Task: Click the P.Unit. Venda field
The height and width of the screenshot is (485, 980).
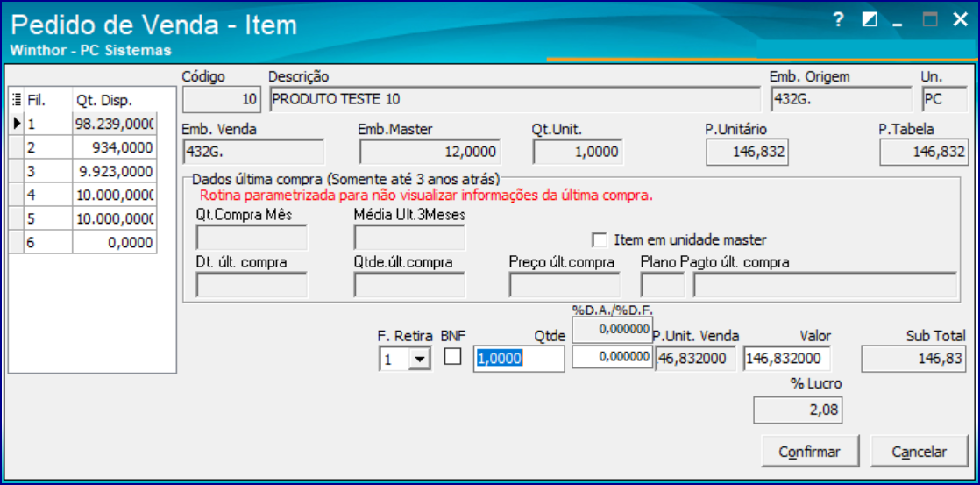Action: 696,358
